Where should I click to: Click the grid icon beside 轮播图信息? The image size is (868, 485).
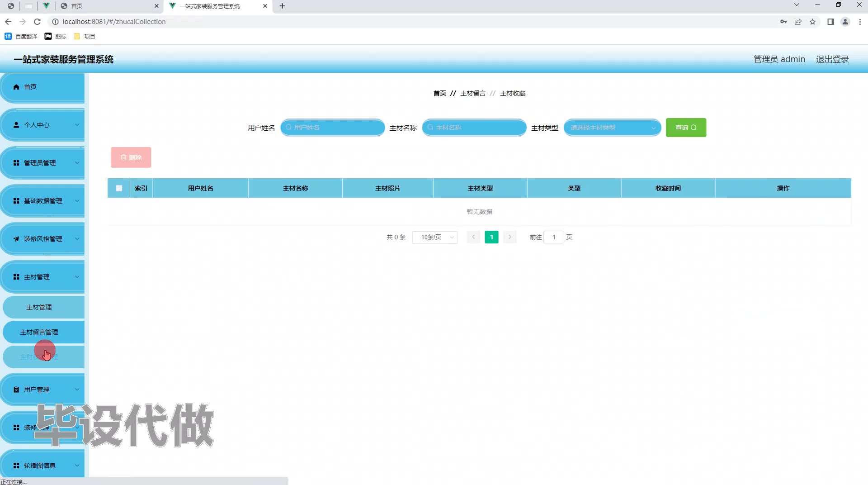click(16, 466)
